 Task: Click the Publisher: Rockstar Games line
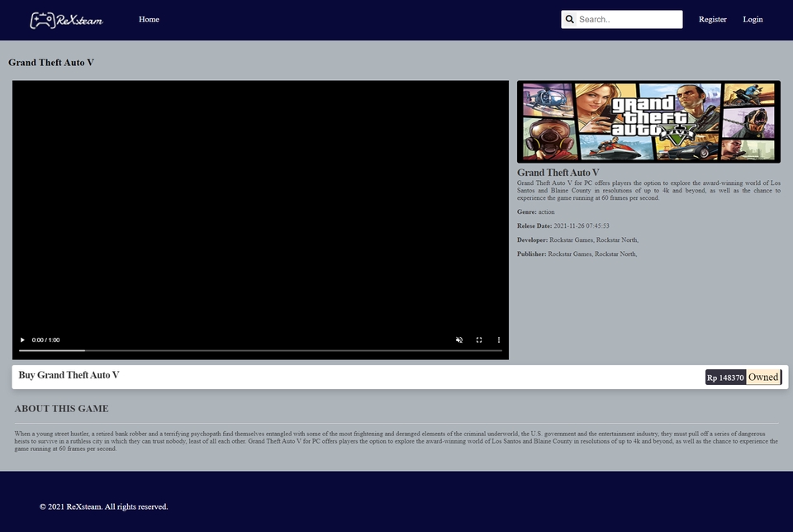coord(577,254)
